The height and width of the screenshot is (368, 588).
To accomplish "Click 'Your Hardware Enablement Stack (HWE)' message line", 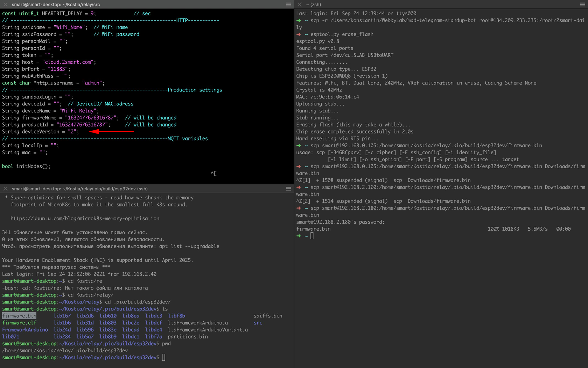I will click(x=98, y=260).
